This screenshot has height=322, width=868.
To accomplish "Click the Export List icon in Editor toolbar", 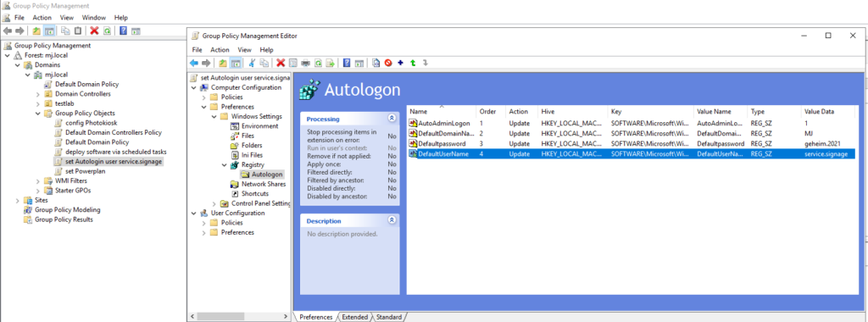I will (331, 63).
